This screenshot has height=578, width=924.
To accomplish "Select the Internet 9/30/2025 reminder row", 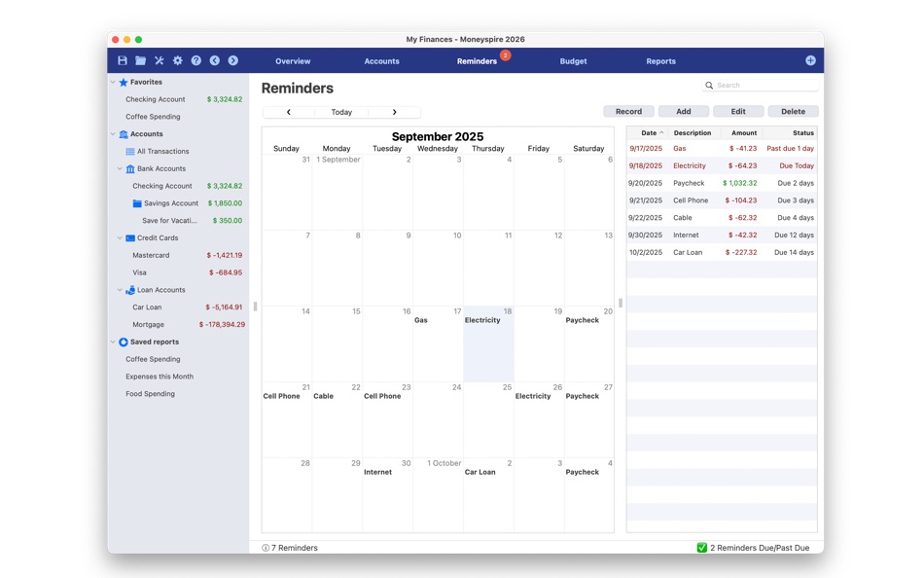I will tap(722, 235).
